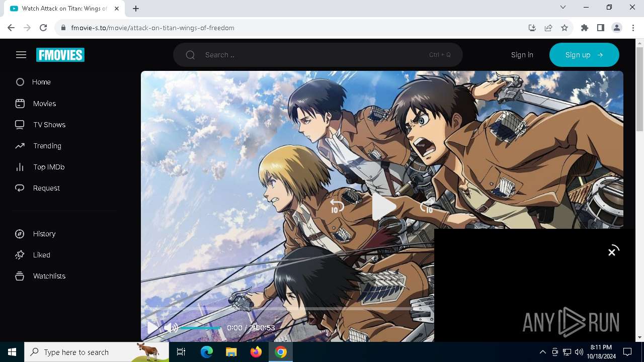Viewport: 644px width, 362px height.
Task: Open the tab search dropdown arrow
Action: click(x=563, y=7)
